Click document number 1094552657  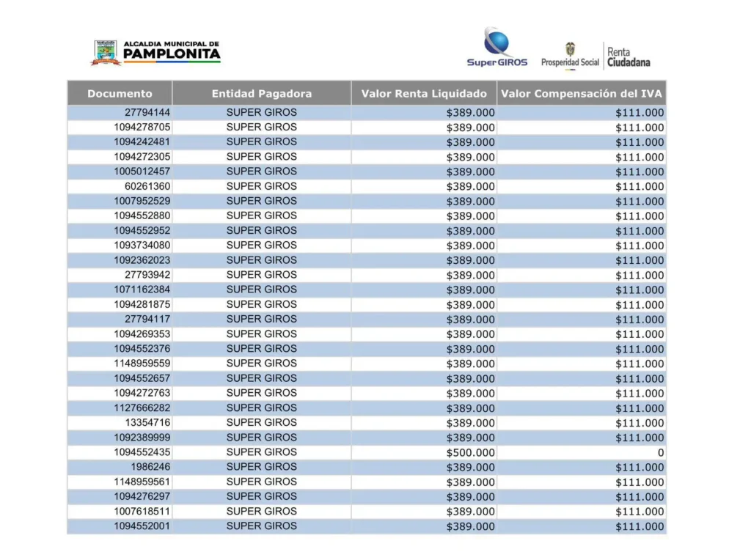pyautogui.click(x=142, y=379)
